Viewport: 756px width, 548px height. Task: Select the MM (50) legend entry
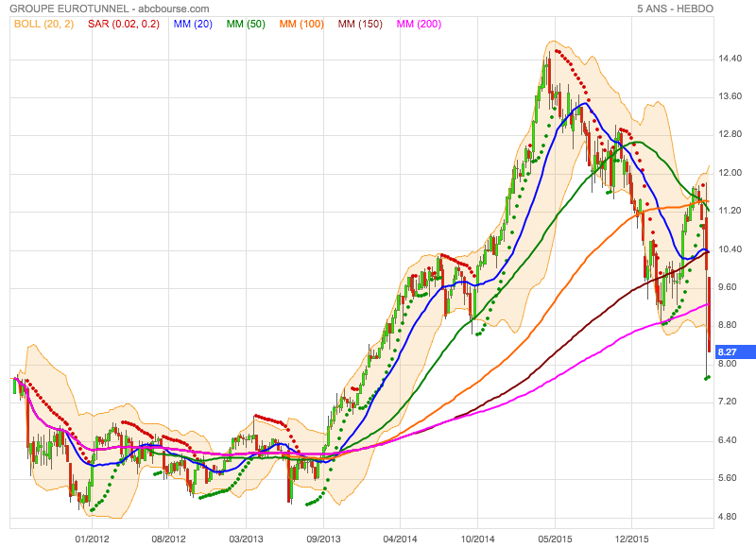coord(246,25)
